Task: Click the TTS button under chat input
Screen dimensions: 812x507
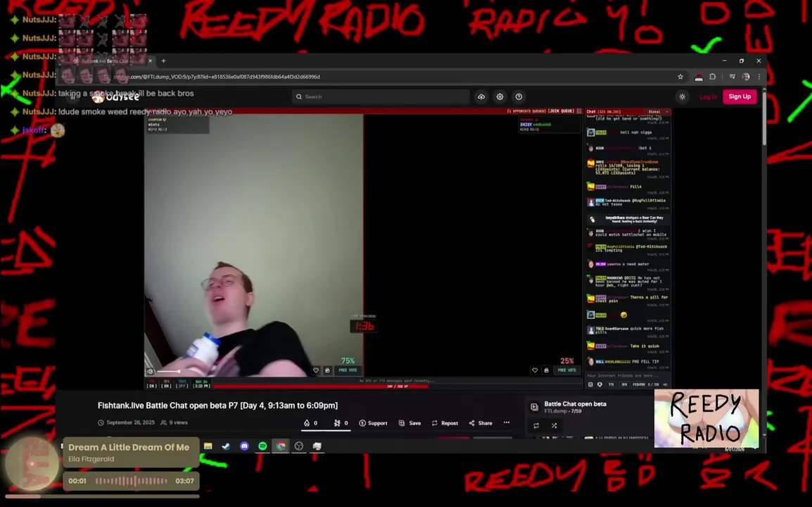Action: [x=611, y=384]
